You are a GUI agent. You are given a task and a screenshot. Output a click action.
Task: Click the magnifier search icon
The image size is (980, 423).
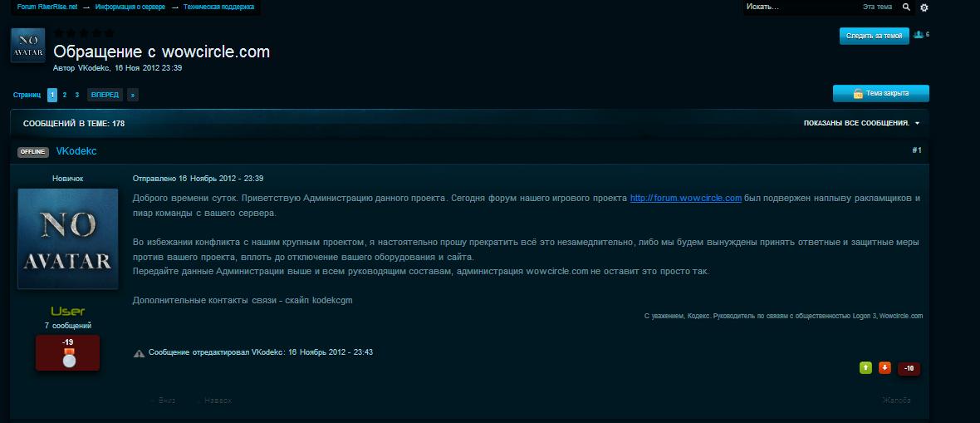point(906,7)
